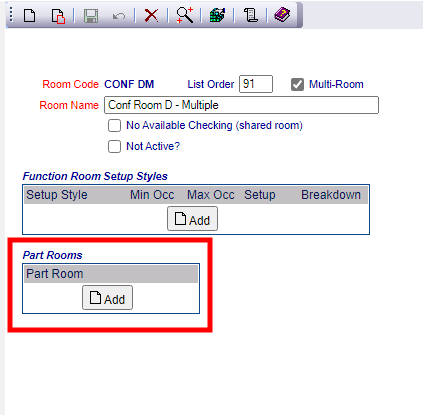Click the red X Delete icon
The width and height of the screenshot is (423, 415).
tap(151, 16)
